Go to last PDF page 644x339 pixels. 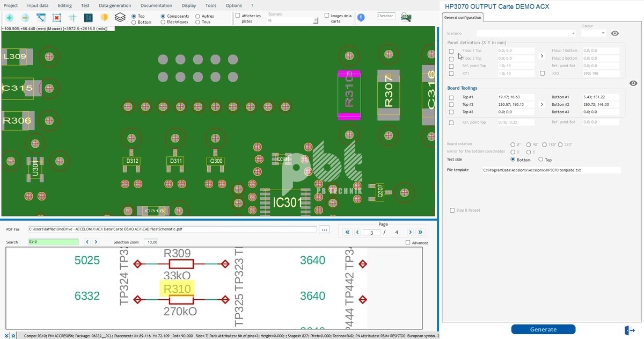click(x=420, y=232)
